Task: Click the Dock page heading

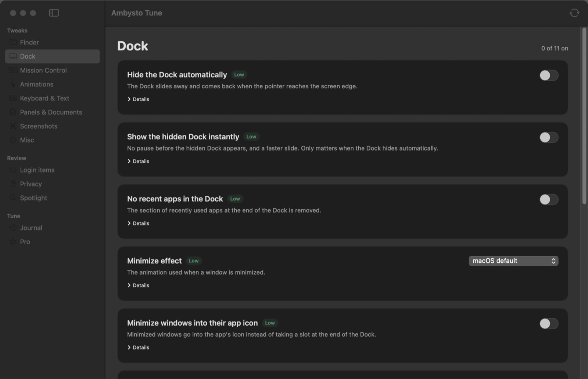Action: (x=133, y=46)
